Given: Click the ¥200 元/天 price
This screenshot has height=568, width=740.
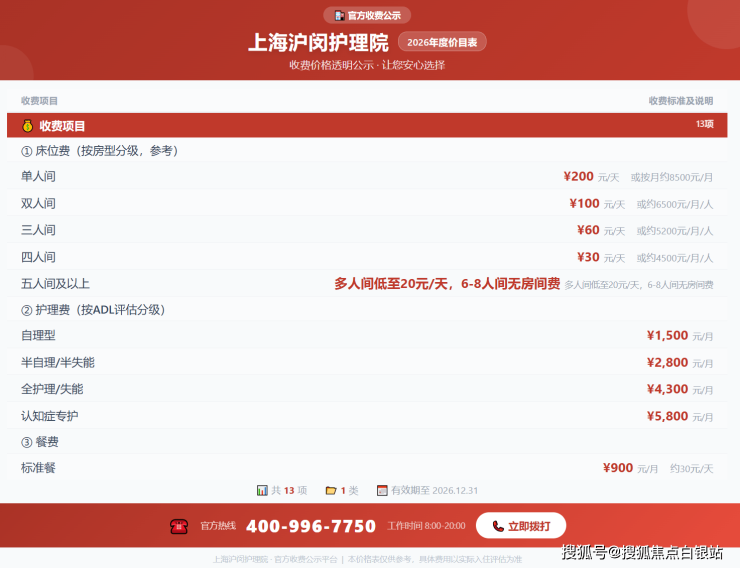Looking at the screenshot, I should (591, 176).
